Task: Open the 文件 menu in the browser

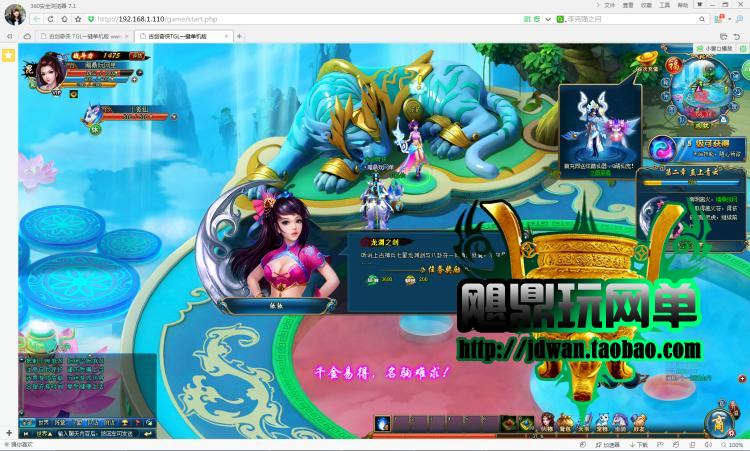Action: (x=609, y=5)
